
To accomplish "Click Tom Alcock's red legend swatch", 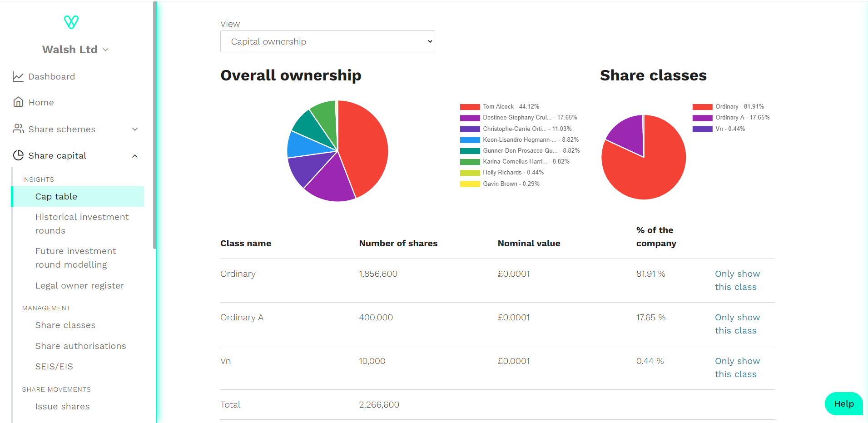I will click(470, 107).
